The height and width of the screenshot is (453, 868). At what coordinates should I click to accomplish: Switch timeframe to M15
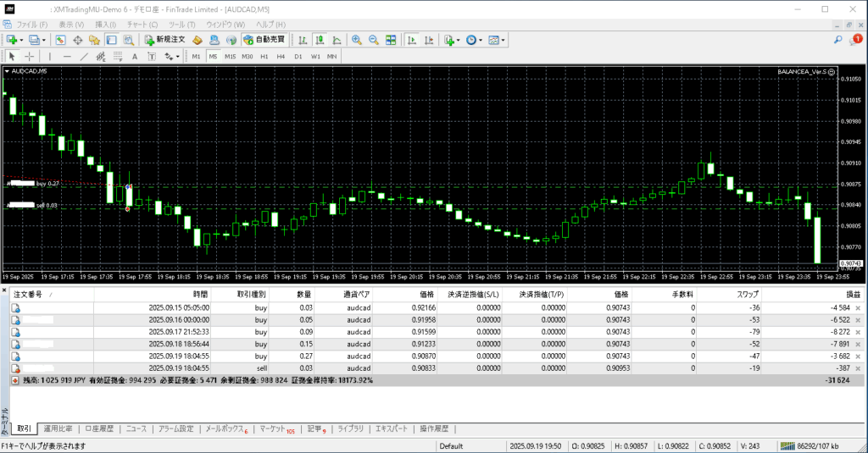pos(230,57)
